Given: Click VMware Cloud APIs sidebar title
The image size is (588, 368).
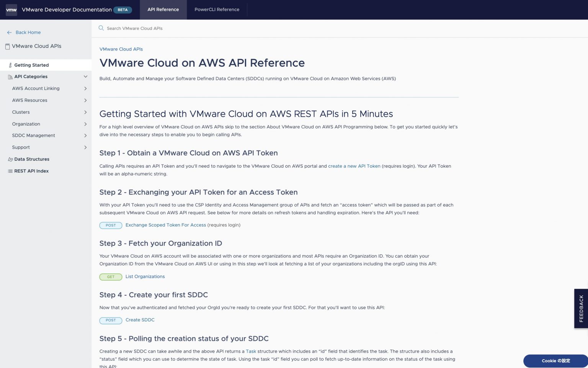Looking at the screenshot, I should pyautogui.click(x=36, y=46).
